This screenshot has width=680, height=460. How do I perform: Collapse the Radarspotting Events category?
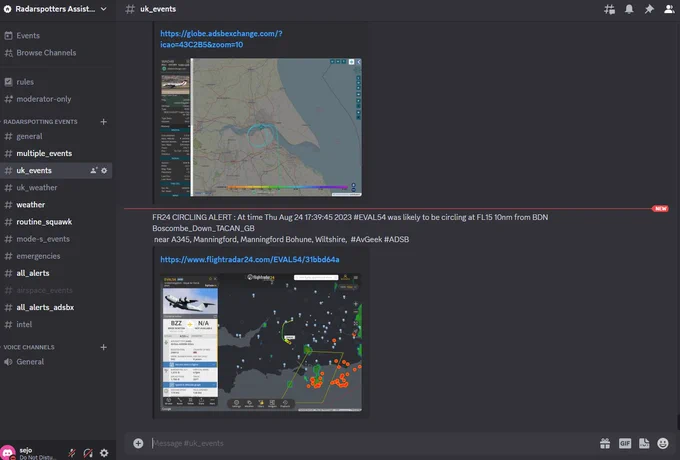(x=40, y=122)
